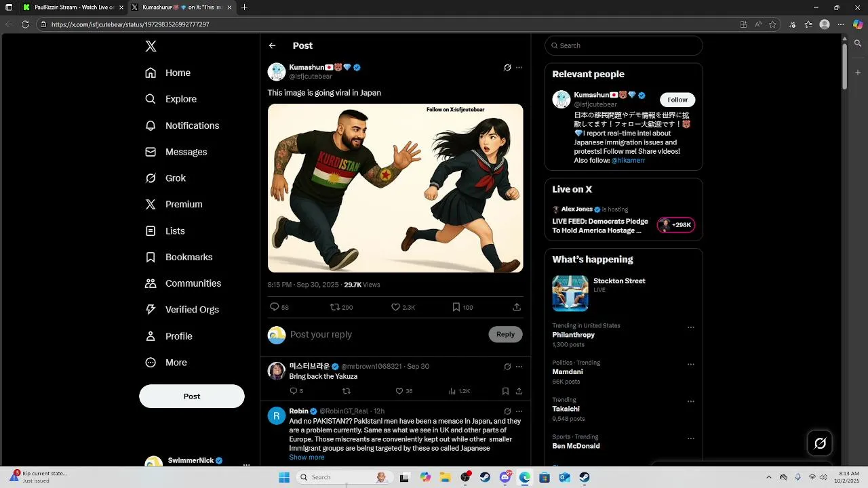Image resolution: width=868 pixels, height=488 pixels.
Task: Join the Alex Jones live feed +298K
Action: 676,225
